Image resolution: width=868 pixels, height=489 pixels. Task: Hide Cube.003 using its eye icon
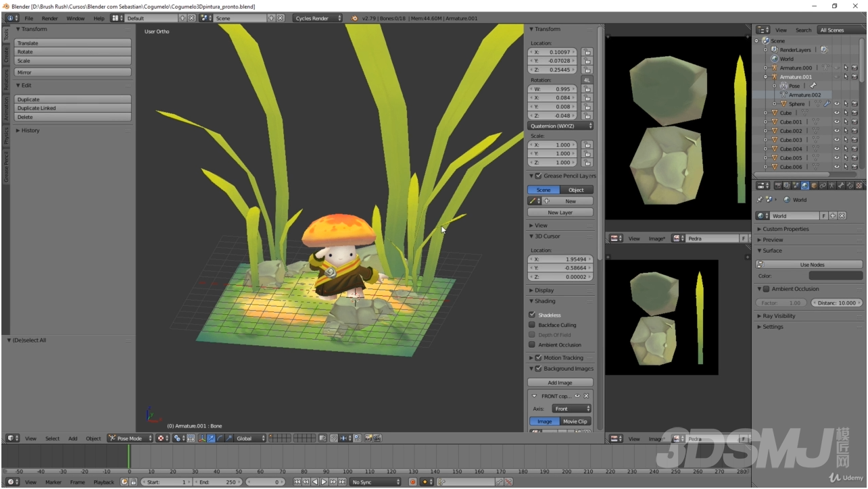(x=836, y=140)
